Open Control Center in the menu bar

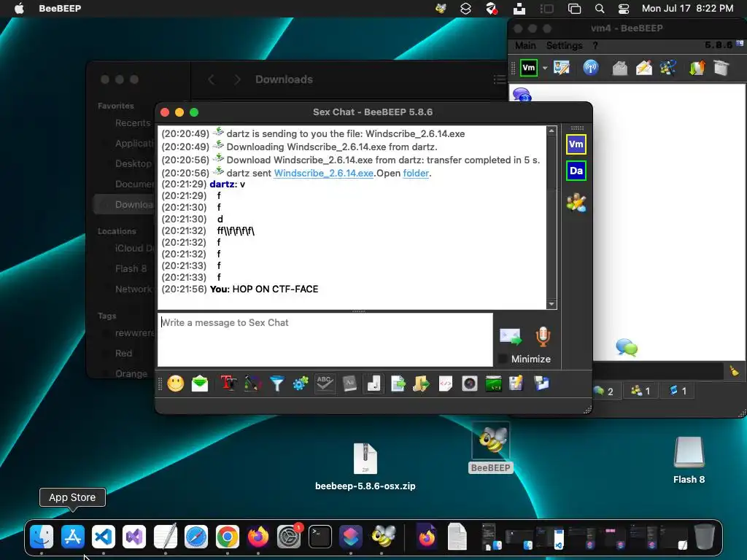[x=624, y=8]
